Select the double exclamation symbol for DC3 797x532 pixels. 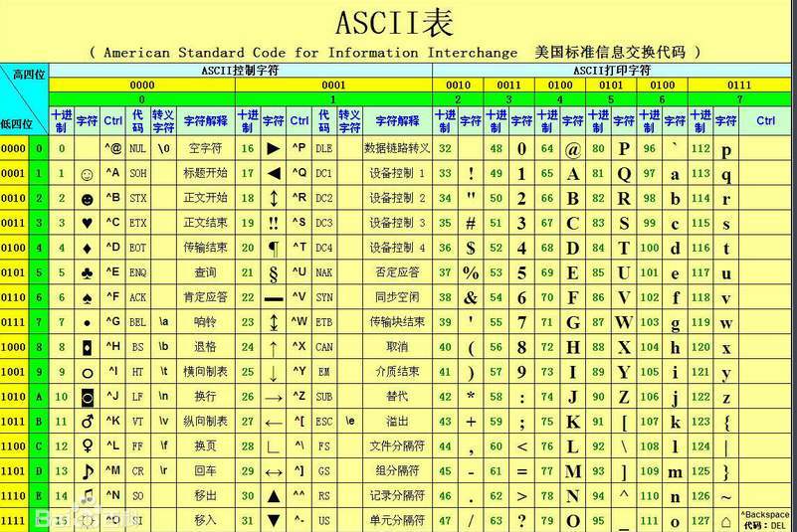point(274,223)
